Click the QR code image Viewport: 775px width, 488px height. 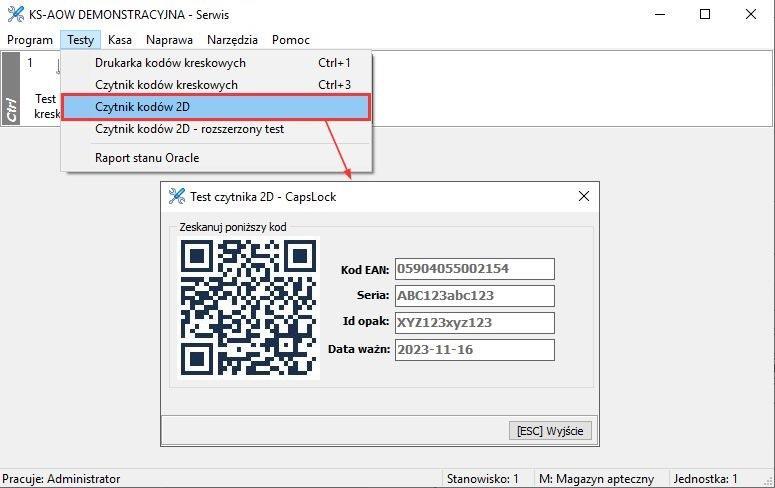coord(249,308)
